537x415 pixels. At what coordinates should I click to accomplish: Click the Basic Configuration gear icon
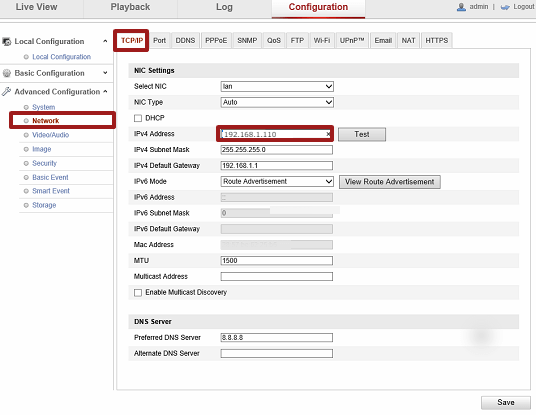7,73
